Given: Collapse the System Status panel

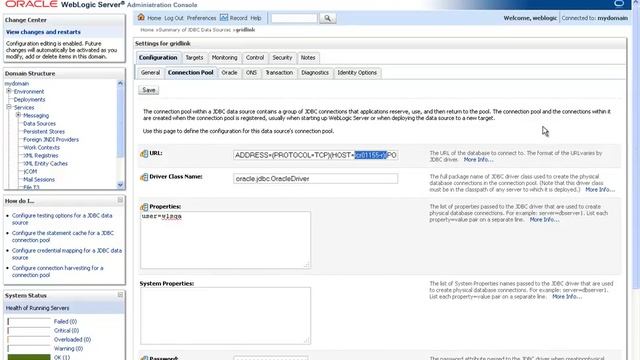Looking at the screenshot, I should [120, 295].
